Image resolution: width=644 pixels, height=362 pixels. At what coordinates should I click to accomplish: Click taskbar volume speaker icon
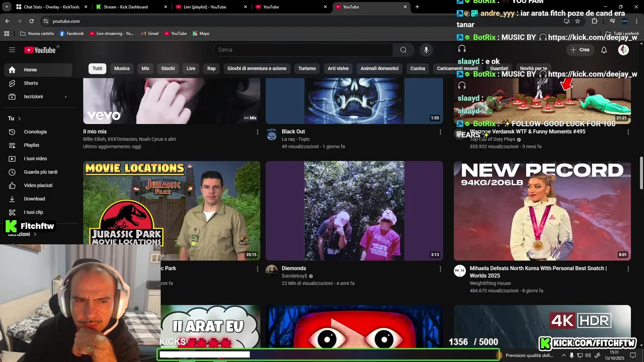pyautogui.click(x=588, y=355)
